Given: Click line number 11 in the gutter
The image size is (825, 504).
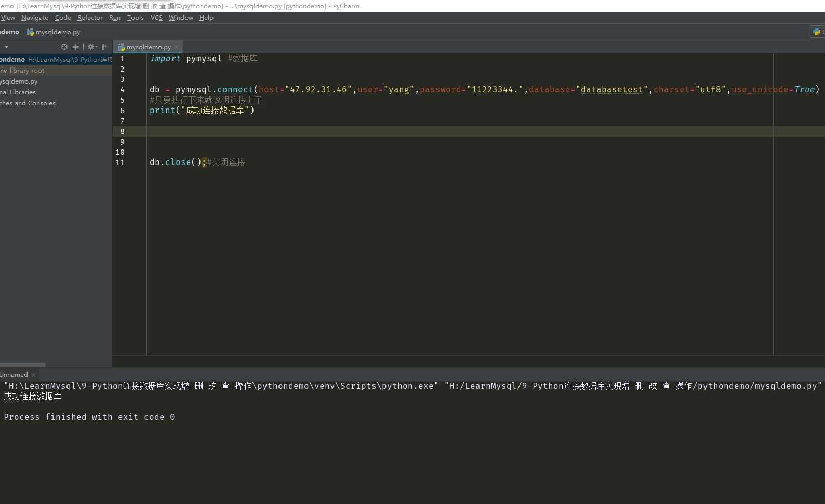Looking at the screenshot, I should [120, 162].
